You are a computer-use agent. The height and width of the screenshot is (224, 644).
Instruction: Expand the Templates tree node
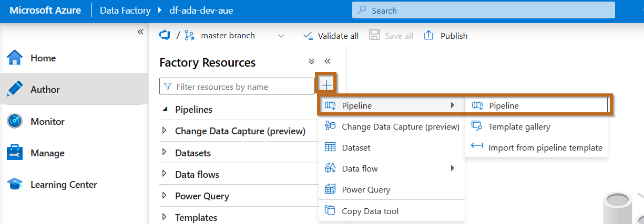[165, 217]
